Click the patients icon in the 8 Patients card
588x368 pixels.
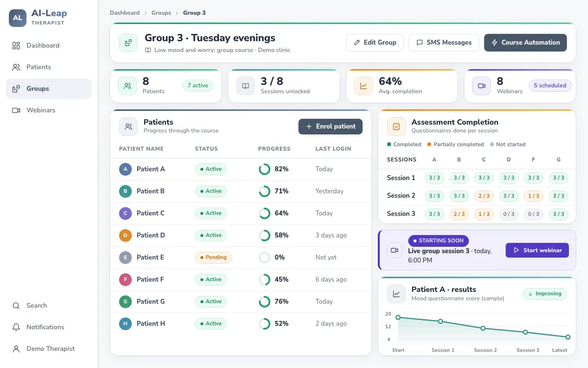tap(127, 86)
